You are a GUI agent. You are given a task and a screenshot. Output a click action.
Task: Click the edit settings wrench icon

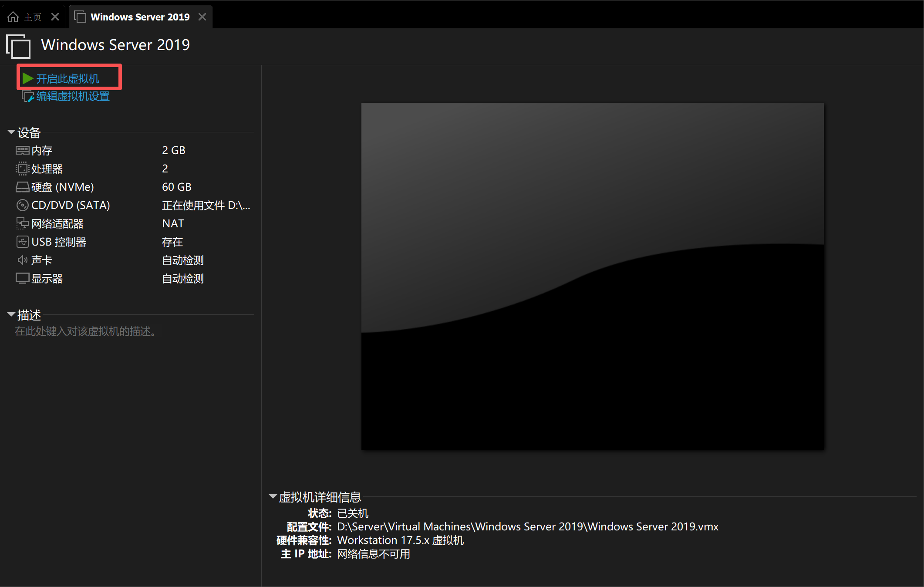[28, 97]
